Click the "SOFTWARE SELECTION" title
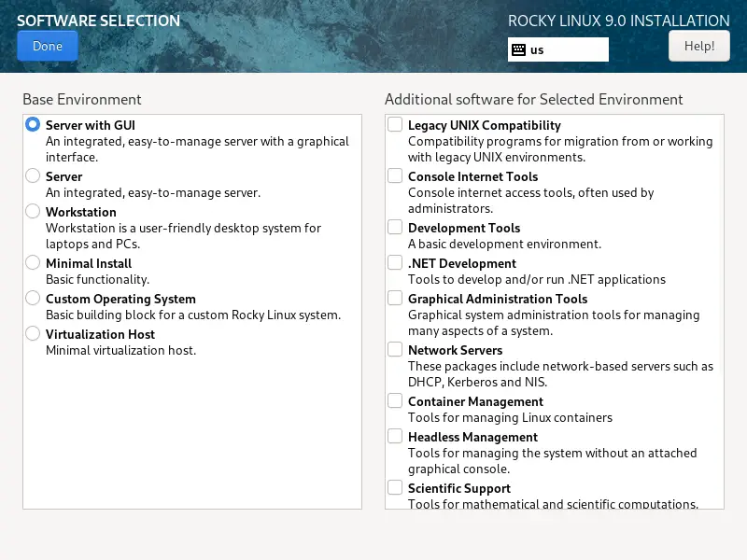The height and width of the screenshot is (560, 747). tap(99, 21)
